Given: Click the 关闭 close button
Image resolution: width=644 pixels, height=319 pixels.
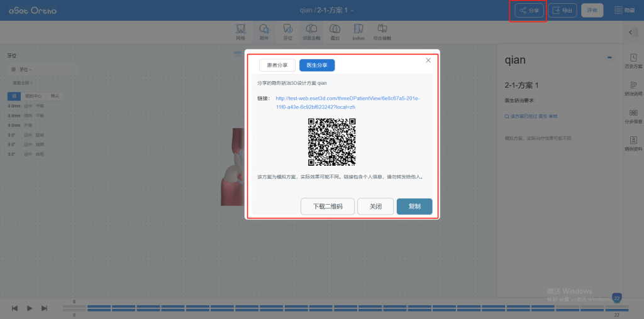Looking at the screenshot, I should coord(376,207).
